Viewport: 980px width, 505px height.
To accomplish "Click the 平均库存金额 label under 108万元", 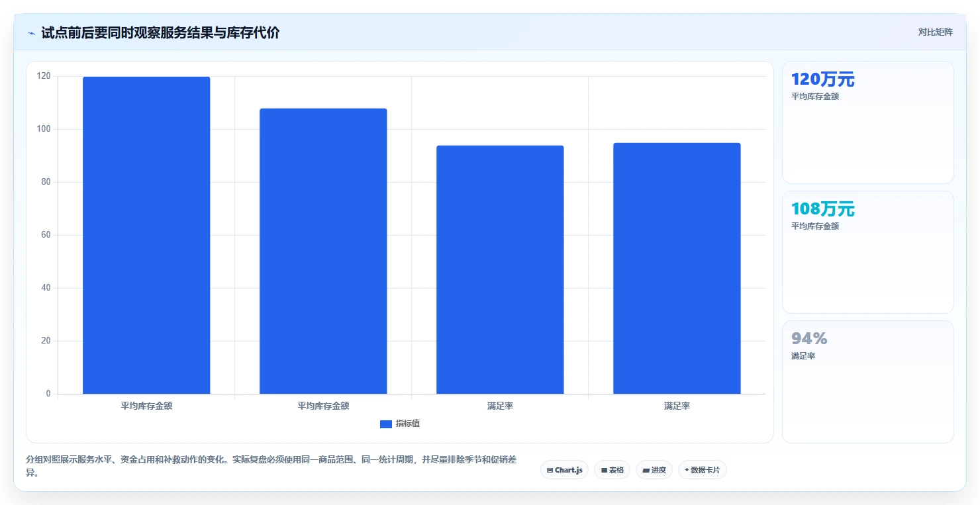I will 815,226.
